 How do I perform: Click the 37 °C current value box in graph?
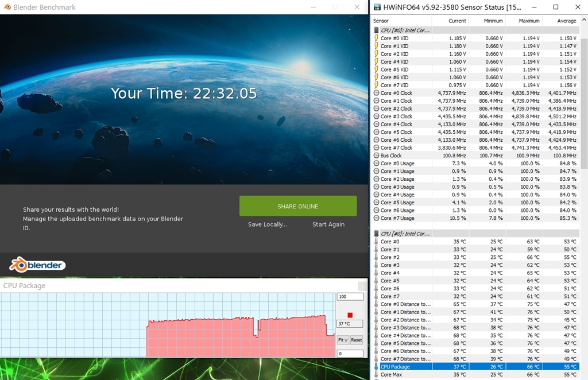tap(350, 323)
